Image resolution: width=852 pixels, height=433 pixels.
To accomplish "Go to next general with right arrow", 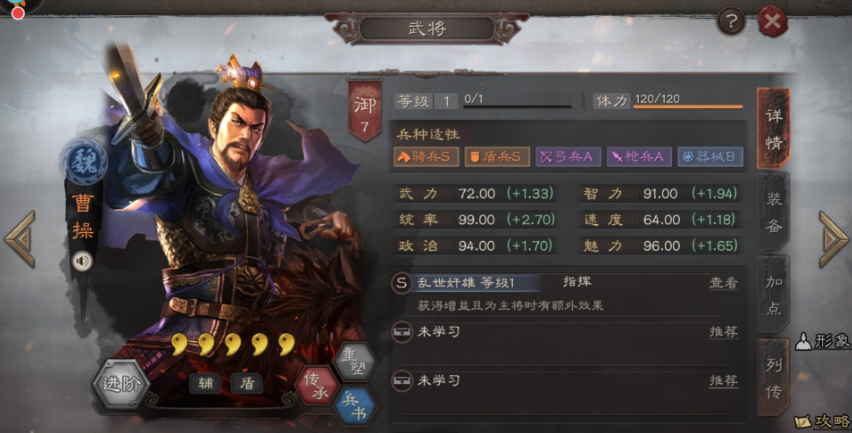I will point(834,239).
